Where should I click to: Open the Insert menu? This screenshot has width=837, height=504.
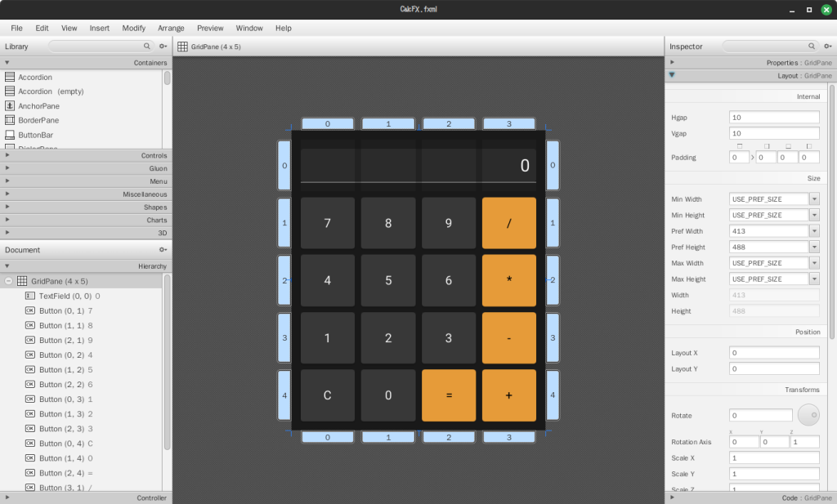99,29
